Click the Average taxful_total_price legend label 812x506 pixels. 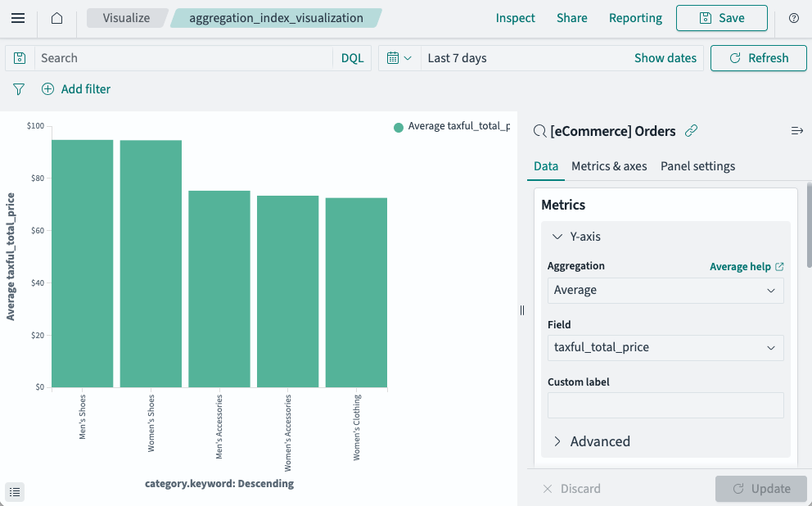pyautogui.click(x=459, y=126)
